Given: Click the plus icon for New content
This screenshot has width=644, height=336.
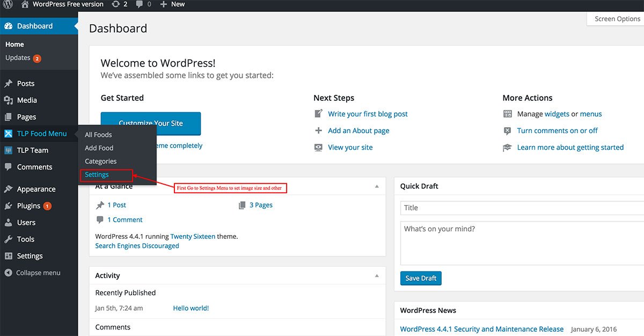Looking at the screenshot, I should pos(163,4).
